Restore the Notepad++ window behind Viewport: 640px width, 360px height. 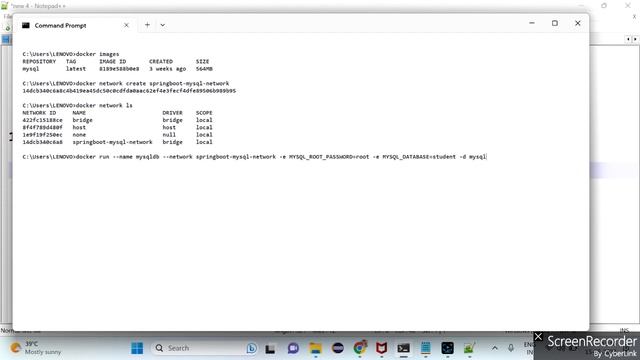point(604,5)
